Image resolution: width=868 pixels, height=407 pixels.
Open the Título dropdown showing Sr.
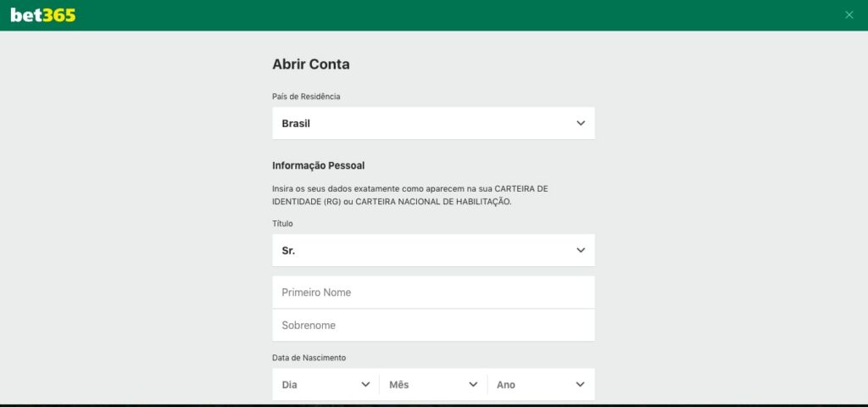(x=433, y=250)
